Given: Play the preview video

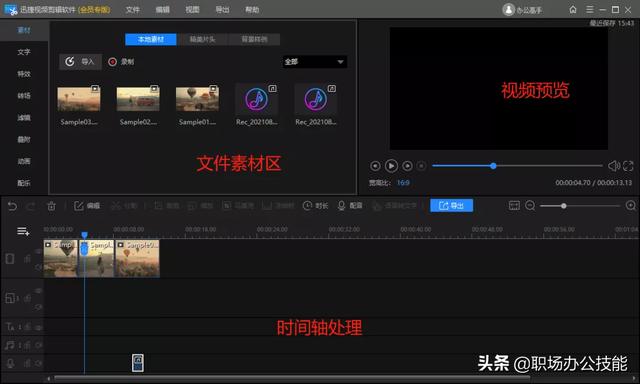Looking at the screenshot, I should 391,166.
